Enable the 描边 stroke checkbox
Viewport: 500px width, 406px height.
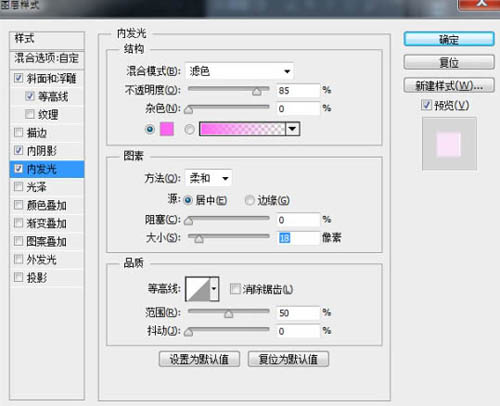19,133
